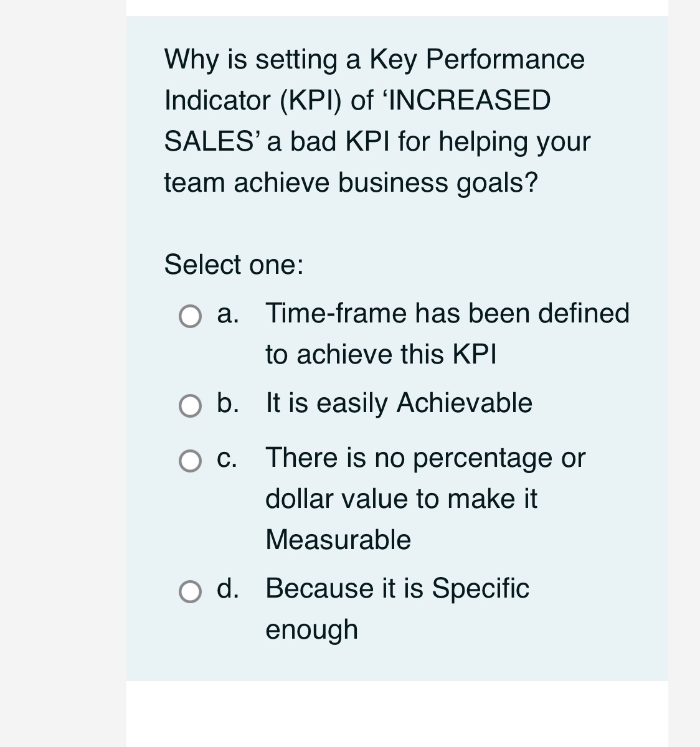
Task: Choose answer 'It is easily Achievable'
Action: (x=399, y=403)
